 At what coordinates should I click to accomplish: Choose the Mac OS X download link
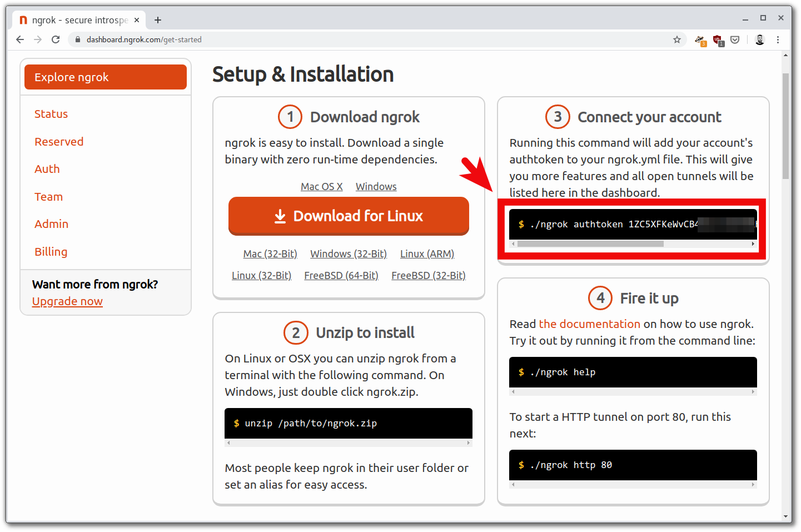[x=322, y=187]
